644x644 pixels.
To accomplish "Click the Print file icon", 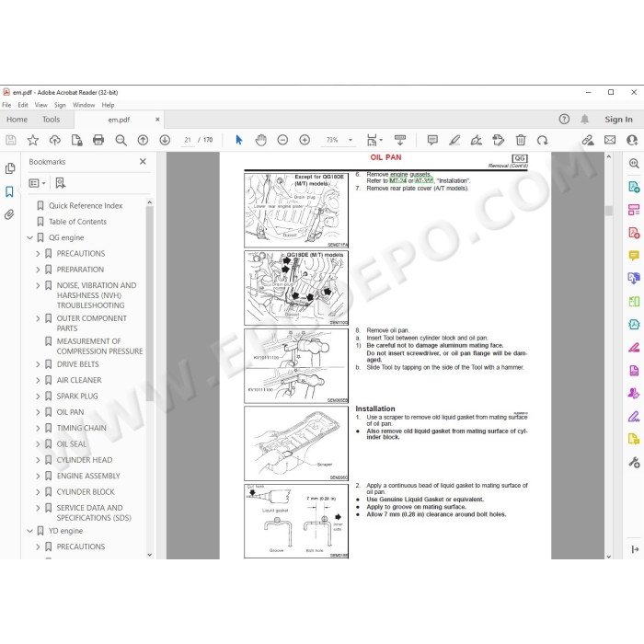I will [x=98, y=140].
